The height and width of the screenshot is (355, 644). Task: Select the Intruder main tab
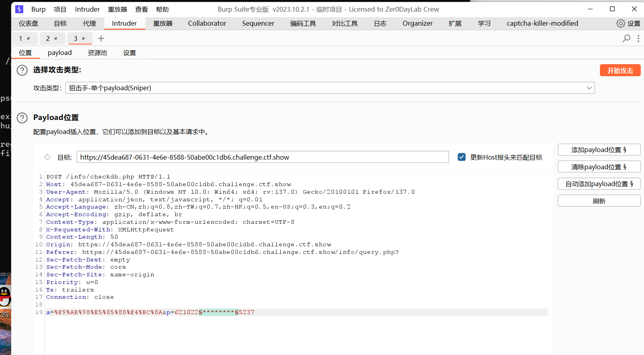(124, 23)
